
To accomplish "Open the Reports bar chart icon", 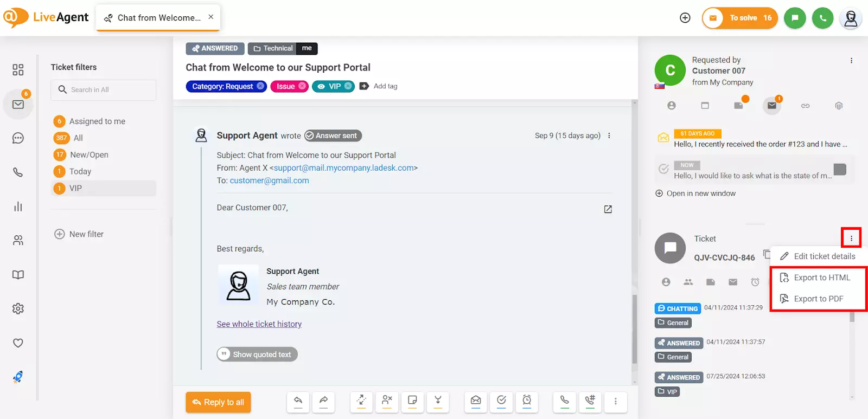I will 18,207.
